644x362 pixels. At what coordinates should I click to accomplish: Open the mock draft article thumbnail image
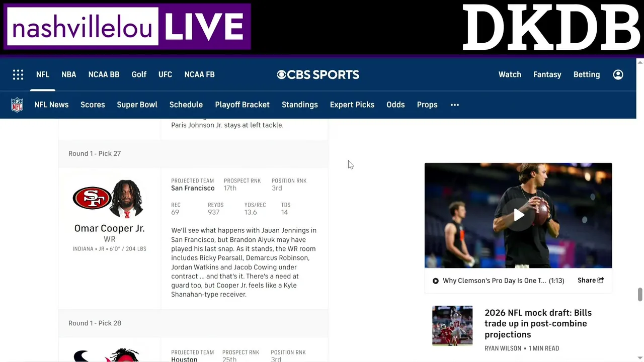click(452, 325)
